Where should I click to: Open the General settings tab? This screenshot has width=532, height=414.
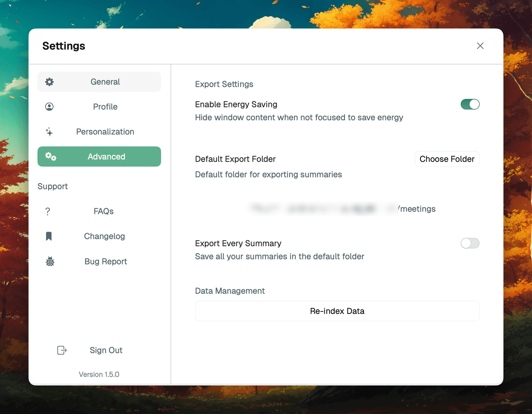[99, 82]
